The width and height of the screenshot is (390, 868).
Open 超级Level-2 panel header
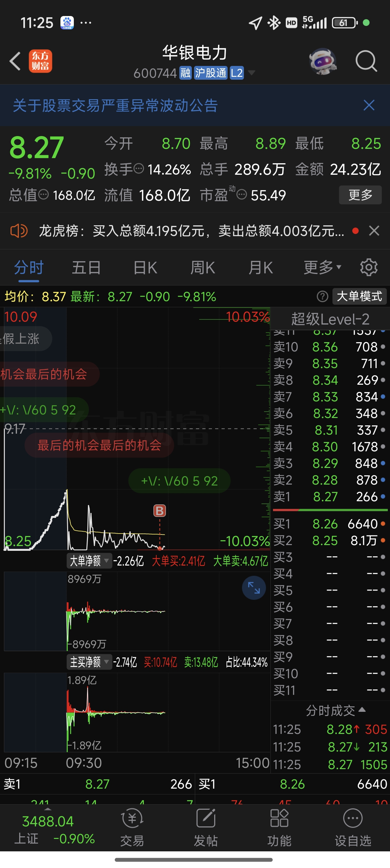coord(330,319)
